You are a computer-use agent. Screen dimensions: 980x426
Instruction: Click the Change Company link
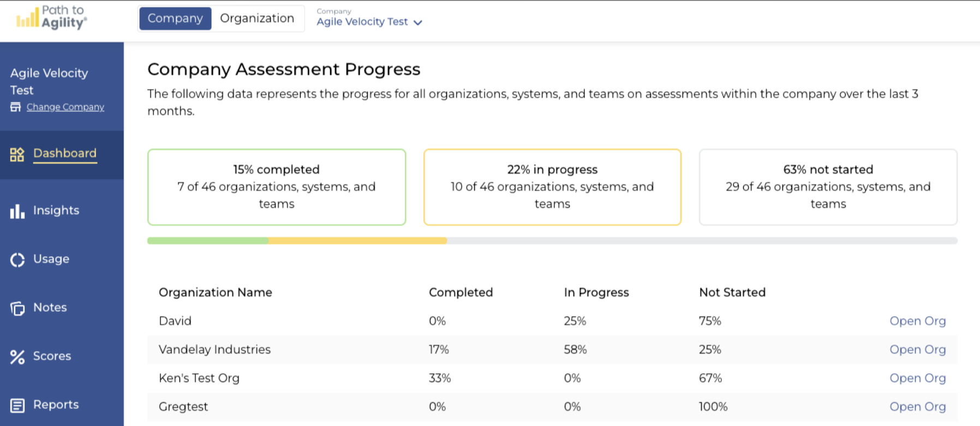(x=65, y=107)
